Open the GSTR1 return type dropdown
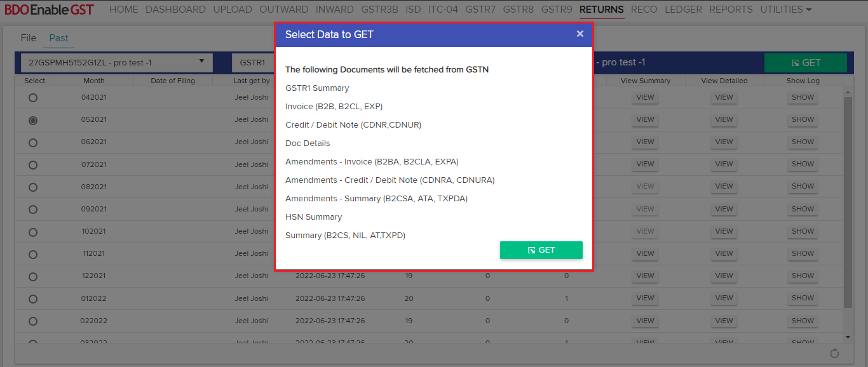Image resolution: width=868 pixels, height=367 pixels. [253, 63]
